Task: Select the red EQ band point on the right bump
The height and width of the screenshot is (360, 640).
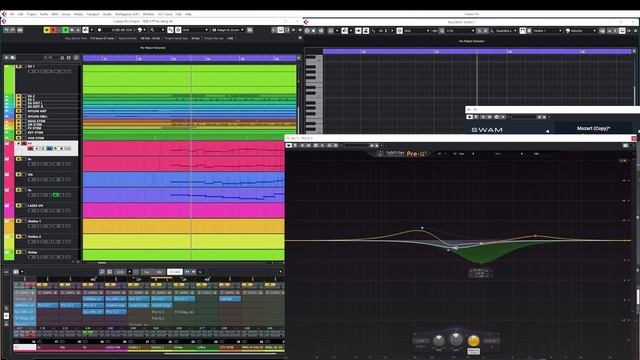Action: [x=536, y=236]
